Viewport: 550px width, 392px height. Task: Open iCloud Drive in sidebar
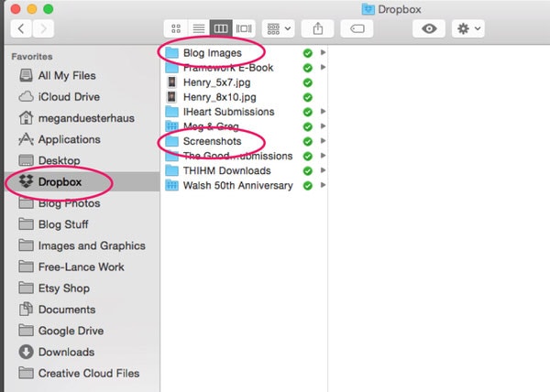(71, 96)
